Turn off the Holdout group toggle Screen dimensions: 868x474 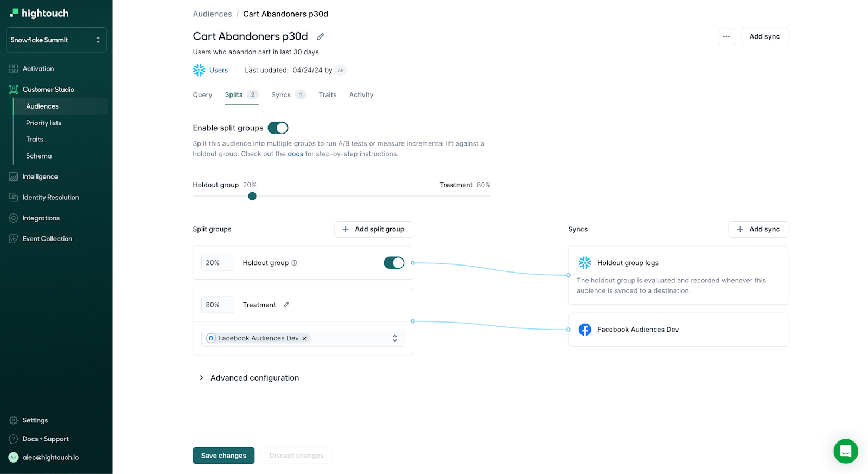(394, 263)
